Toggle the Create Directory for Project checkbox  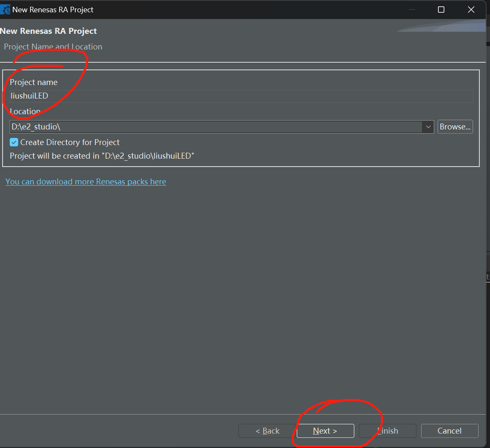(14, 142)
